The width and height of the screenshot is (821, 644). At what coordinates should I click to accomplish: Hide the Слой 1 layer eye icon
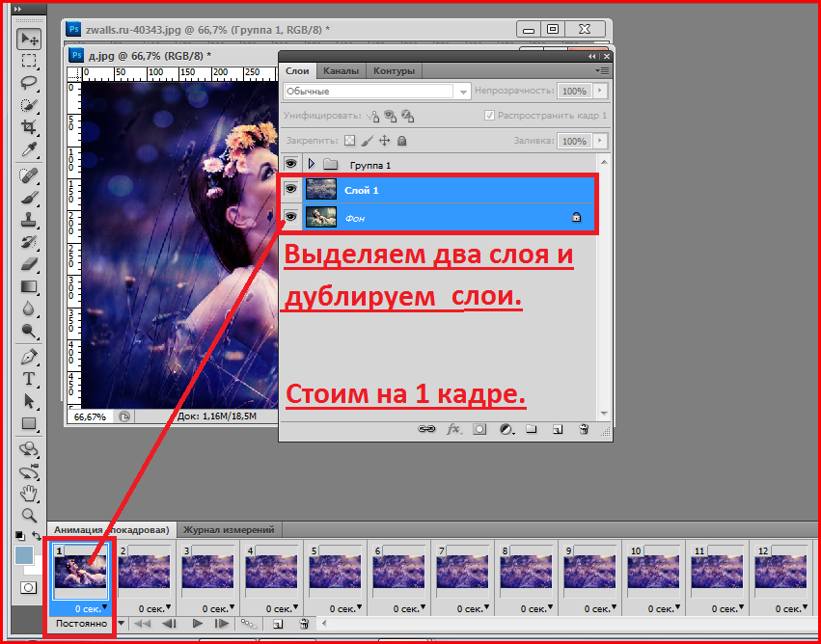[x=291, y=189]
